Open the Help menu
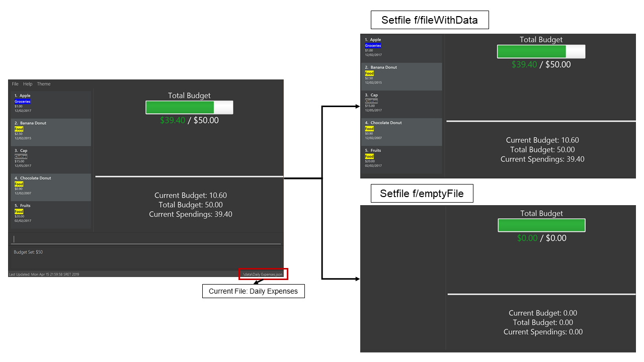 (28, 84)
